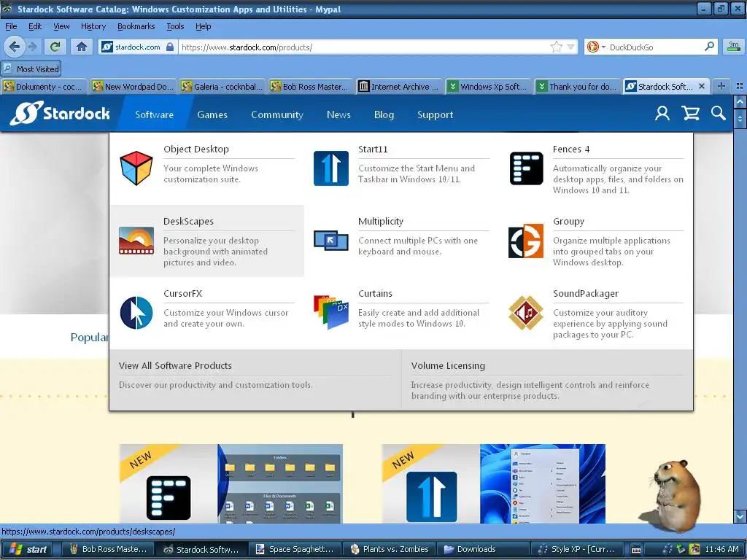Open the Bookmarks menu
The image size is (747, 560).
[x=136, y=27]
